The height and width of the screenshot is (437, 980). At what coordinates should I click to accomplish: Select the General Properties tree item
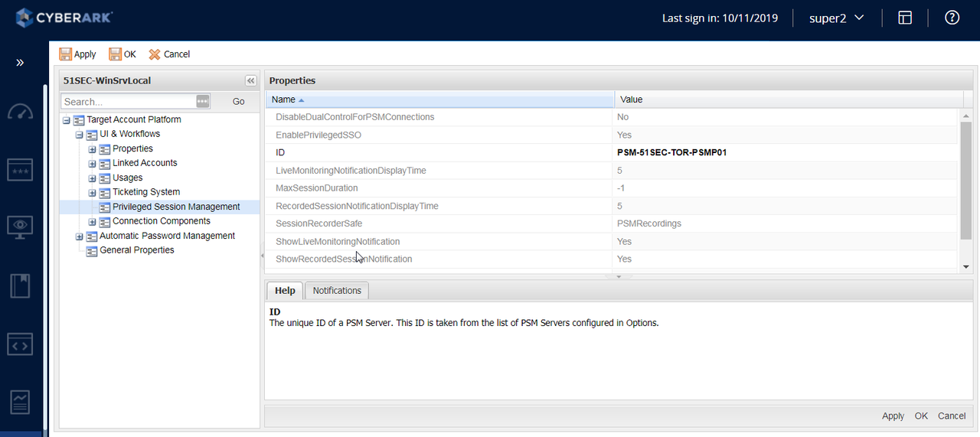[x=137, y=250]
